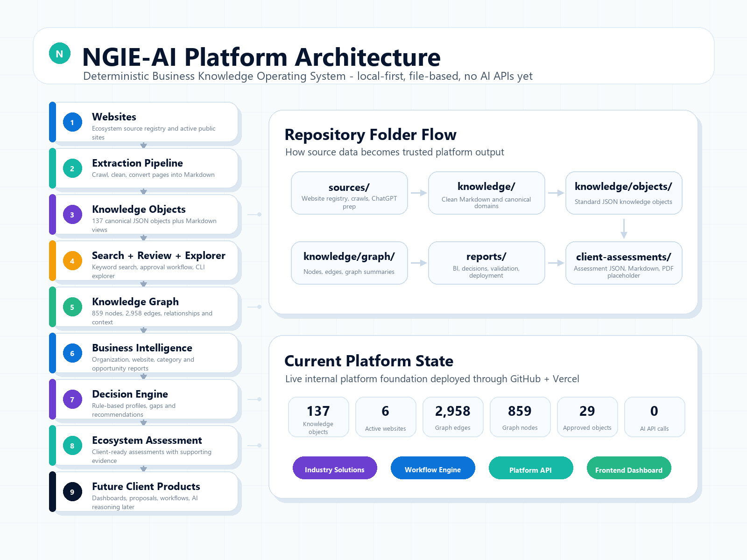Image resolution: width=747 pixels, height=560 pixels.
Task: Click step 3 Knowledge Objects number badge
Action: 72,215
